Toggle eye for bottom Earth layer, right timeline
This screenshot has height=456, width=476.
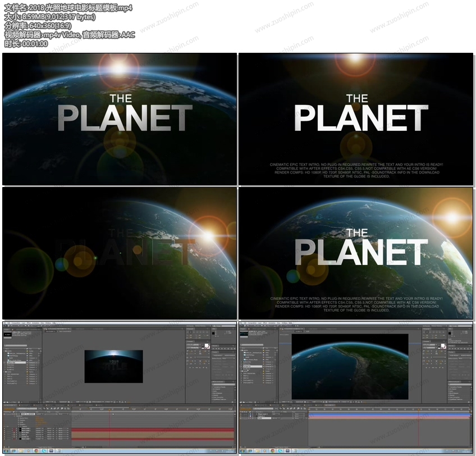click(x=241, y=418)
